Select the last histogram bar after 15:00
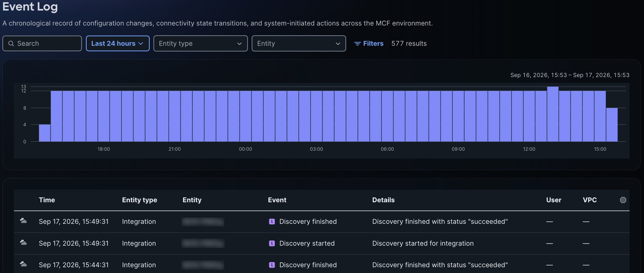The image size is (644, 273). [612, 125]
